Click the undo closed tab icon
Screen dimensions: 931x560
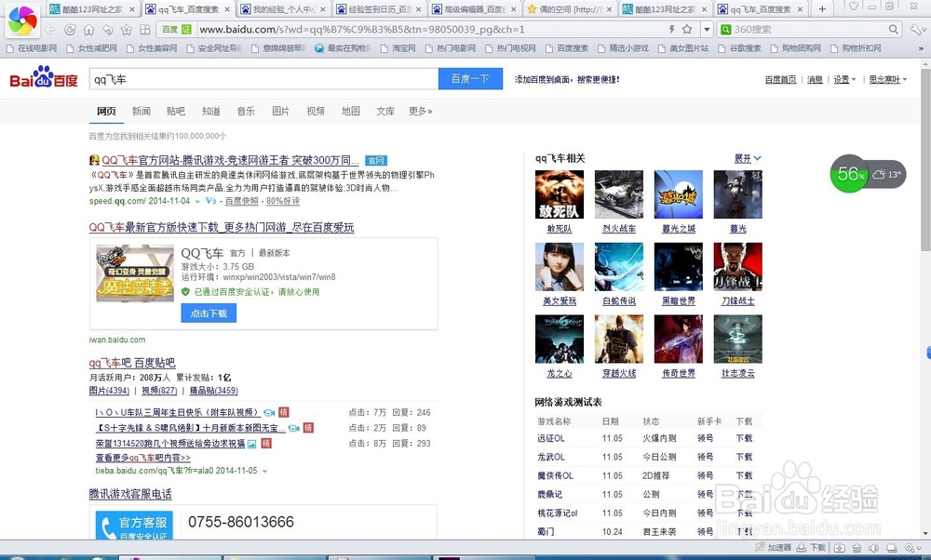click(107, 30)
